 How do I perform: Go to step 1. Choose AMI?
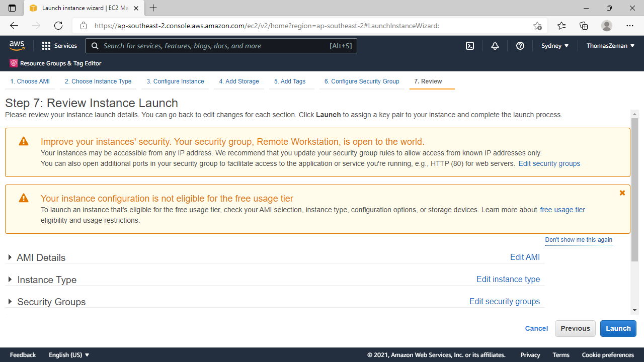(x=30, y=81)
